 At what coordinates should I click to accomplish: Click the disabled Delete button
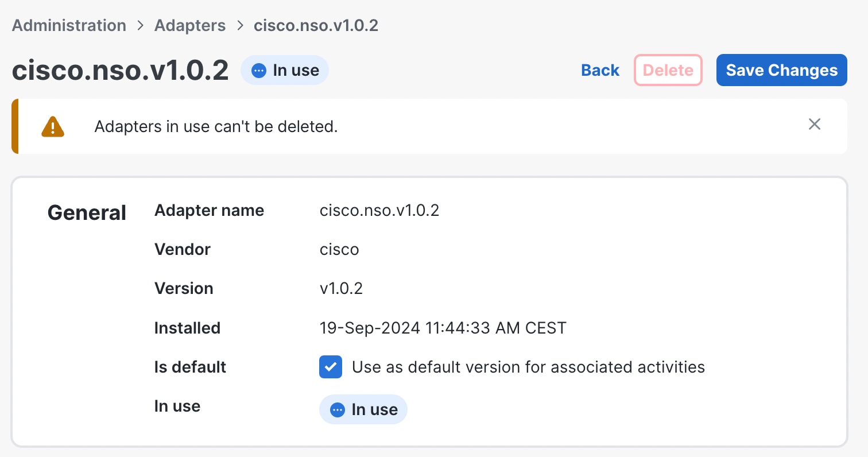(668, 70)
